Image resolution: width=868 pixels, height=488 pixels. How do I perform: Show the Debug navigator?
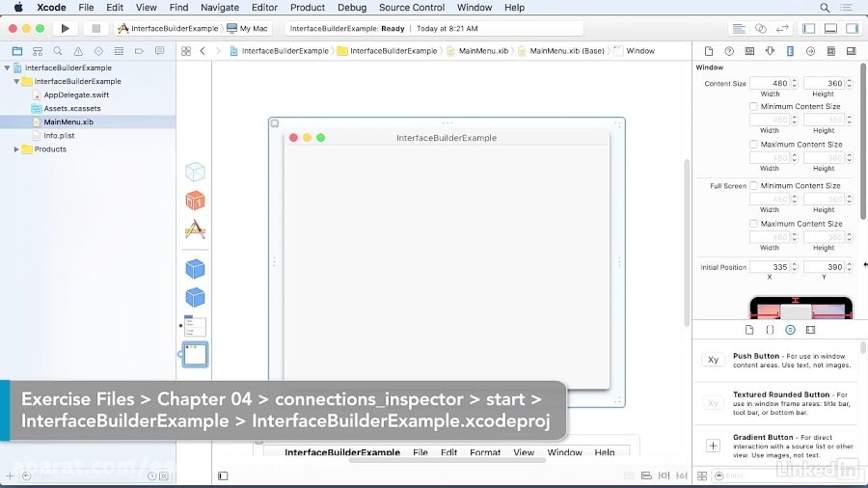tap(119, 51)
